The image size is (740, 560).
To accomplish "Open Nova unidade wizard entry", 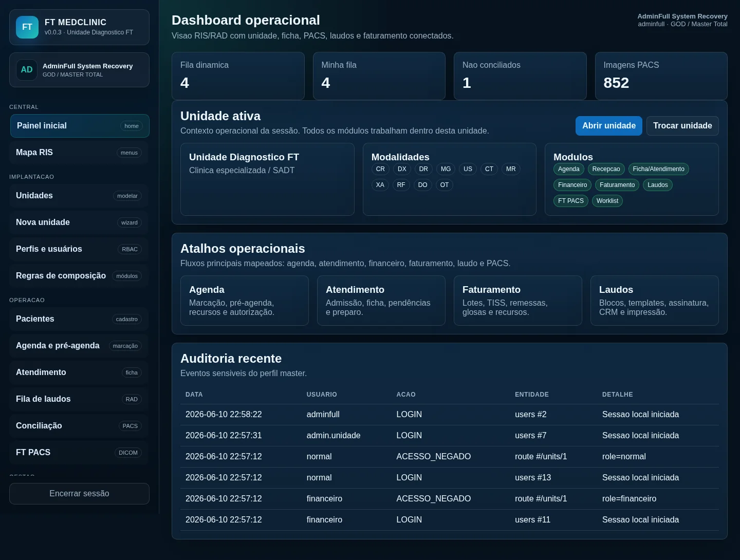I will point(79,222).
